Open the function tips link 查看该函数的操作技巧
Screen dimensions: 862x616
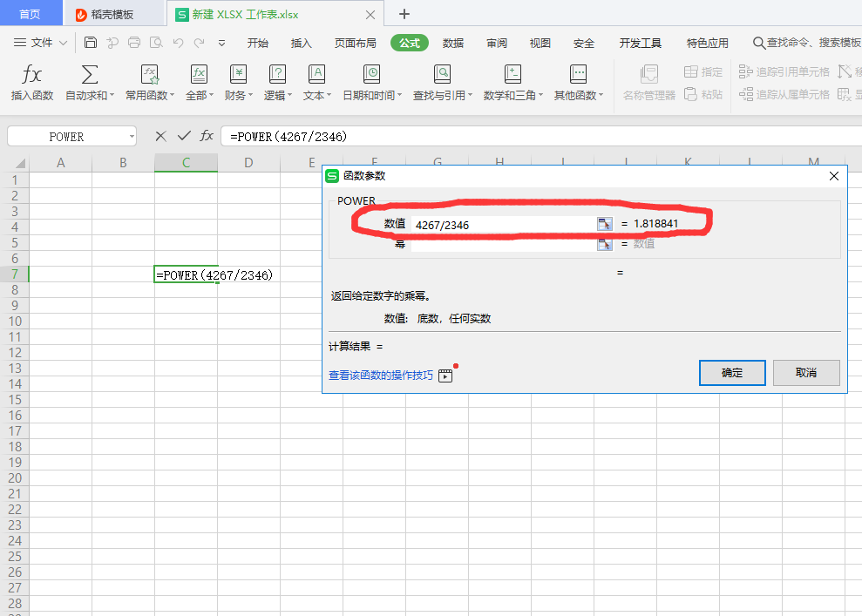(x=380, y=376)
